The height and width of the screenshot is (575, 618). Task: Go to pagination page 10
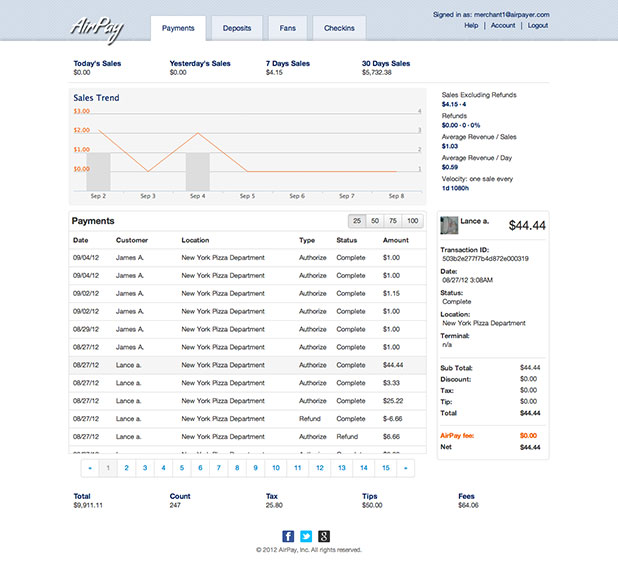coord(276,468)
